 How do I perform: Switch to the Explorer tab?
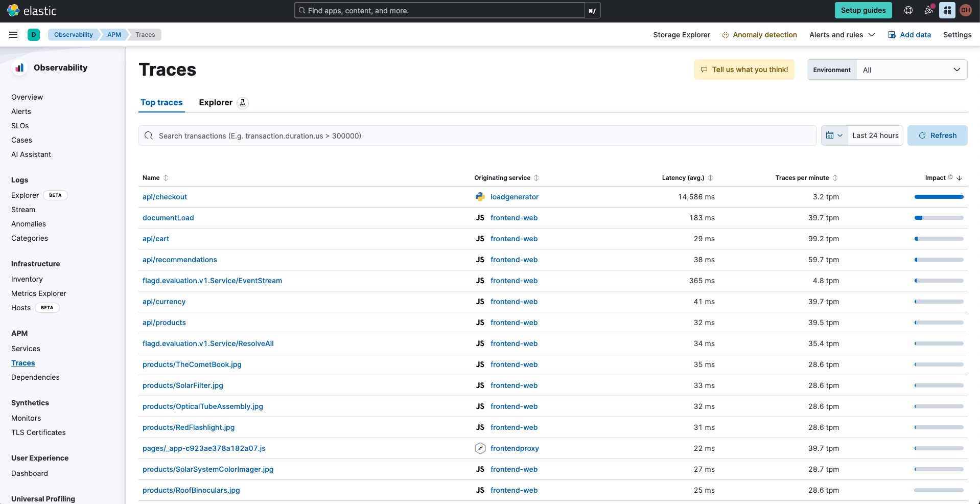point(216,103)
